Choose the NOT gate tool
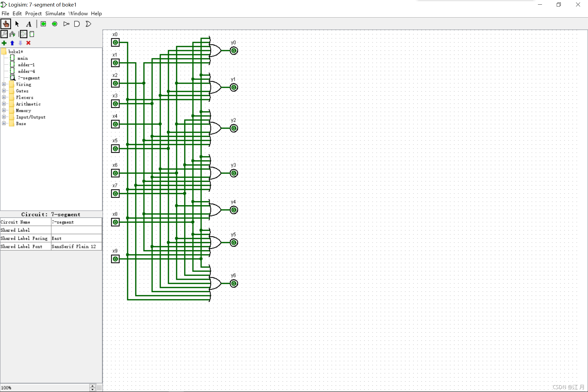588x392 pixels. tap(66, 24)
